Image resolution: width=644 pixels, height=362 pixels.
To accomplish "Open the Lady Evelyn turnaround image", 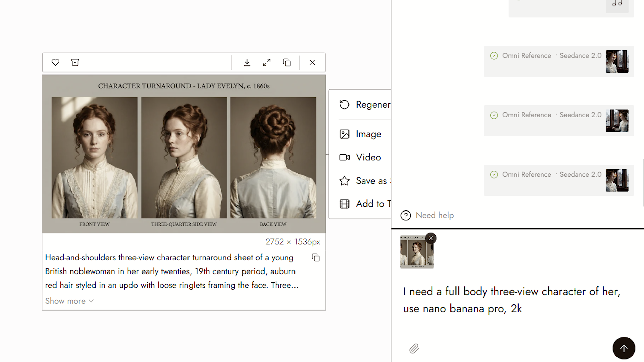I will tap(184, 154).
